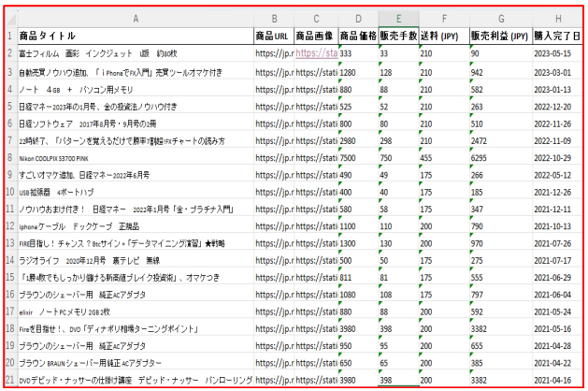Click the date cell 2021-07-17
588x391 pixels.
[558, 260]
